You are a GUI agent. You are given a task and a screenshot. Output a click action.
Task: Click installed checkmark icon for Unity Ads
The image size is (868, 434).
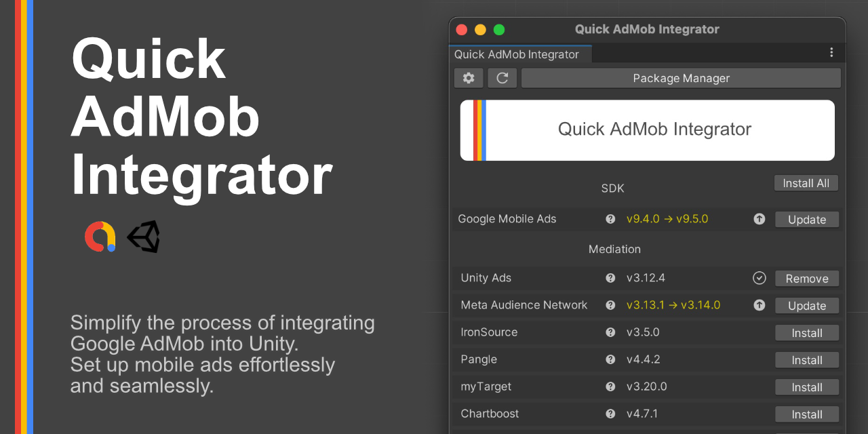point(759,278)
